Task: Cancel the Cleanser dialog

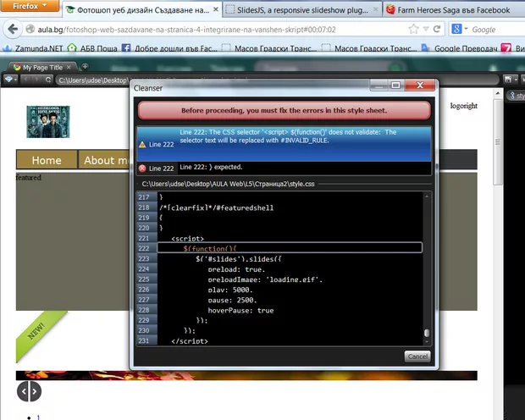Action: pos(417,356)
